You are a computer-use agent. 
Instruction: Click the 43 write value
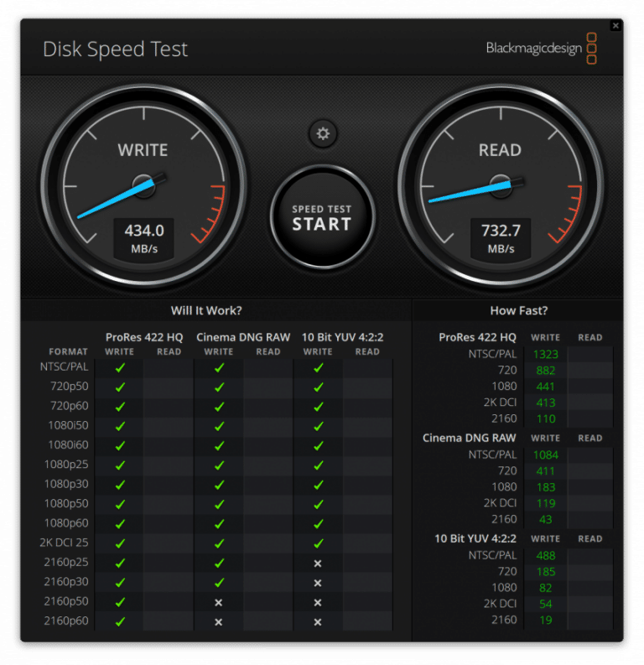[545, 520]
